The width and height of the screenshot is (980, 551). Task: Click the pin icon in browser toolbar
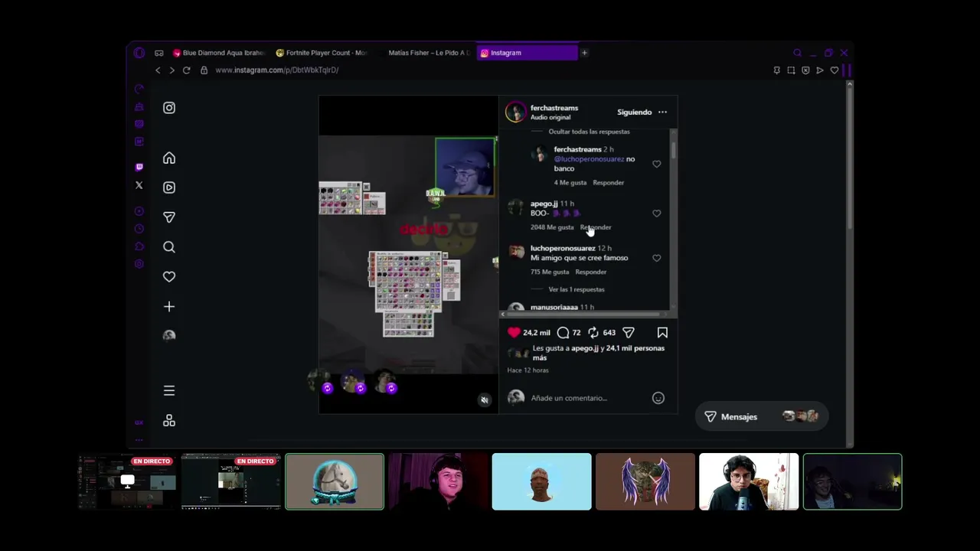[776, 70]
